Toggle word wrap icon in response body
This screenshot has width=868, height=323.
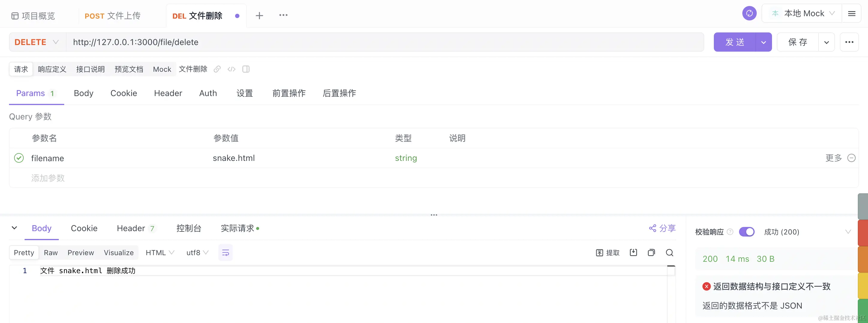[x=226, y=252]
